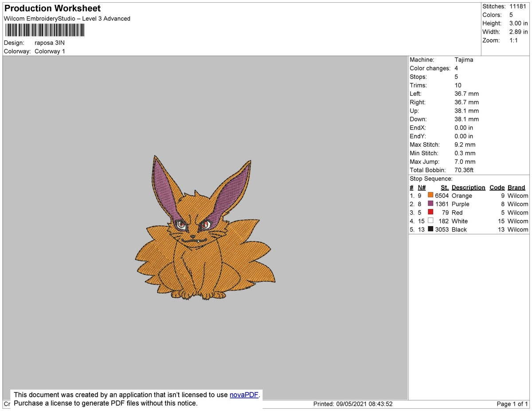Sort by the Description column header
Image resolution: width=532 pixels, height=411 pixels.
point(468,187)
